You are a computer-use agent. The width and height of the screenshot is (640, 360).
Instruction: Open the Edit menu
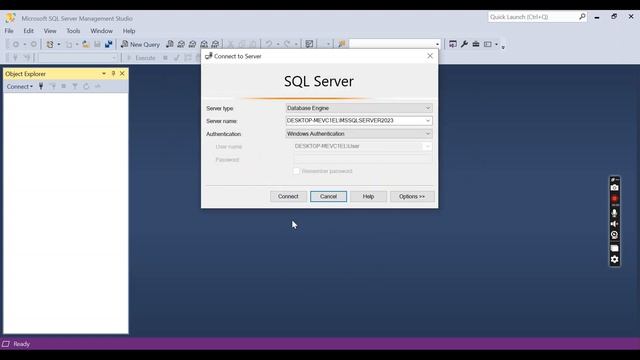pos(29,31)
